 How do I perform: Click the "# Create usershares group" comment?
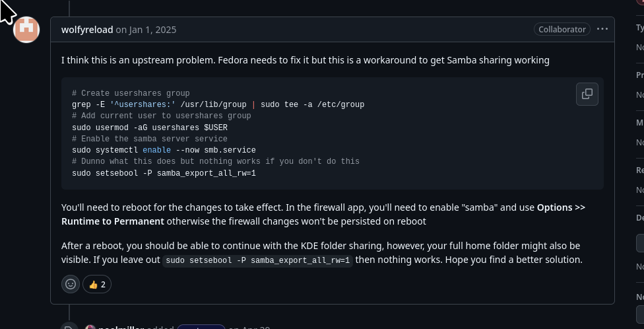point(131,93)
